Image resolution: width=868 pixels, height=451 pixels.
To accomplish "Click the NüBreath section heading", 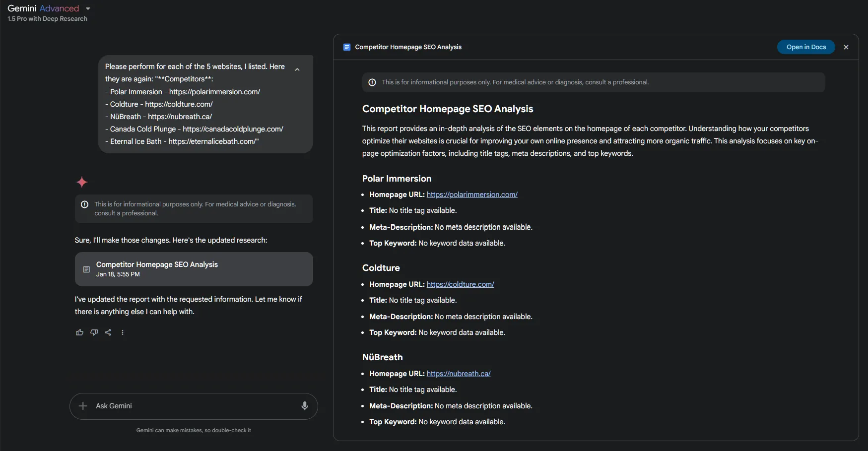I will pos(383,357).
